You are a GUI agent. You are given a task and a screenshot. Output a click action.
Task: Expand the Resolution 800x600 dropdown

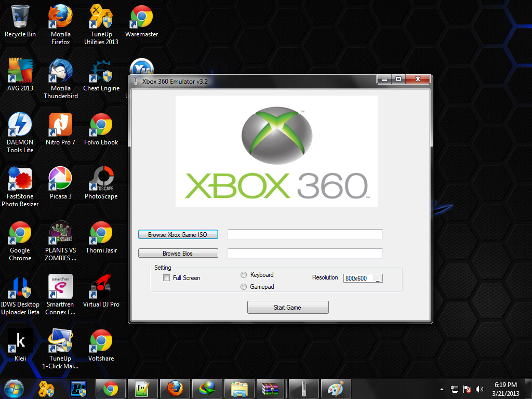378,278
